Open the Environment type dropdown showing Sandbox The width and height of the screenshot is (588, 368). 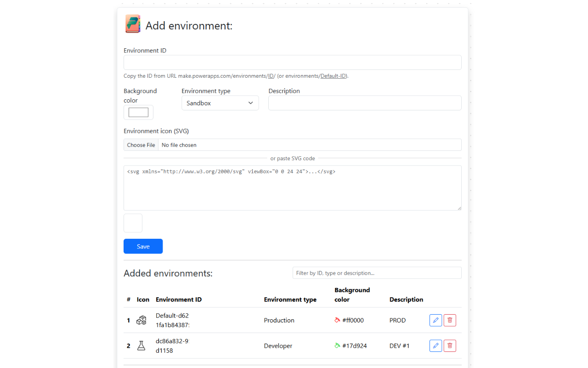[220, 103]
